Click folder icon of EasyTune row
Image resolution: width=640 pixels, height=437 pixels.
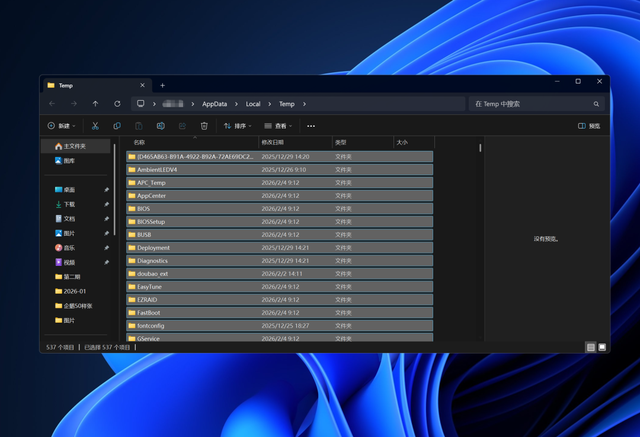tap(132, 286)
